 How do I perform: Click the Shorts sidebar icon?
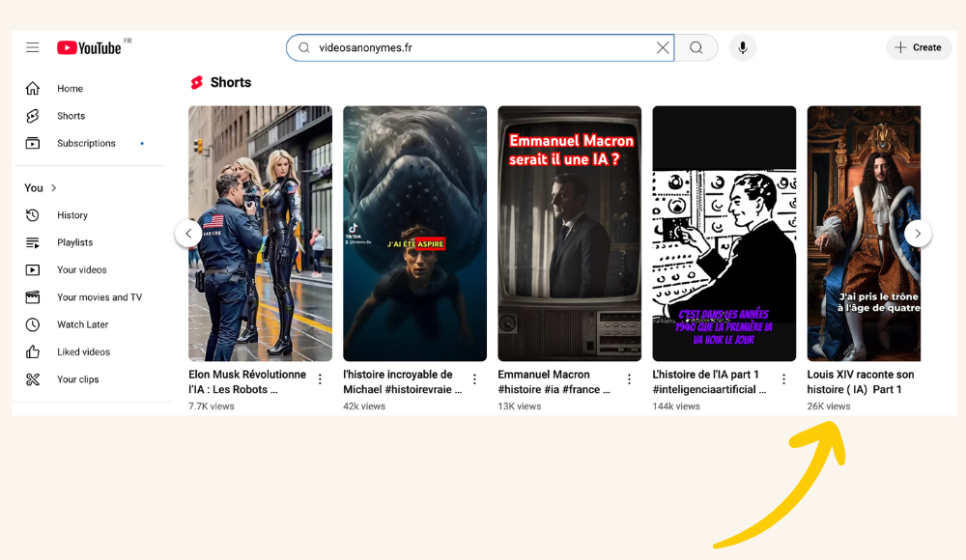33,116
